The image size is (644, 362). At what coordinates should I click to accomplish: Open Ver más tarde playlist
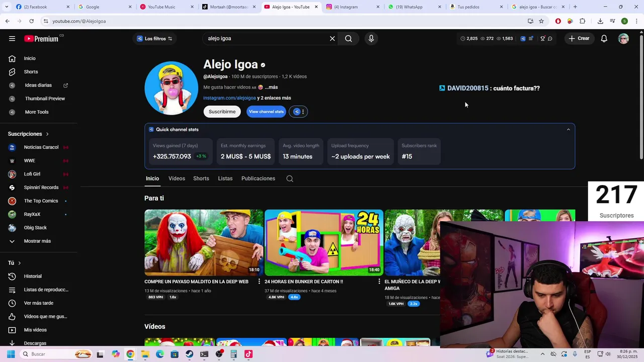click(x=38, y=303)
